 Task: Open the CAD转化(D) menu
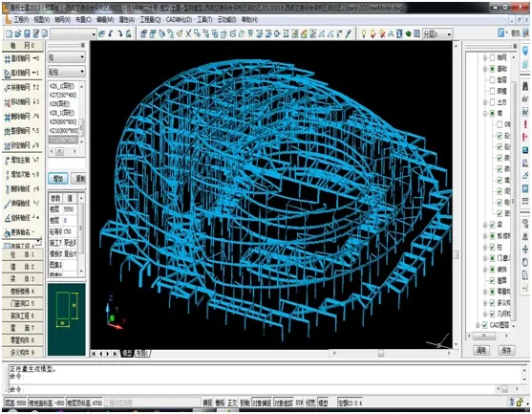click(179, 20)
